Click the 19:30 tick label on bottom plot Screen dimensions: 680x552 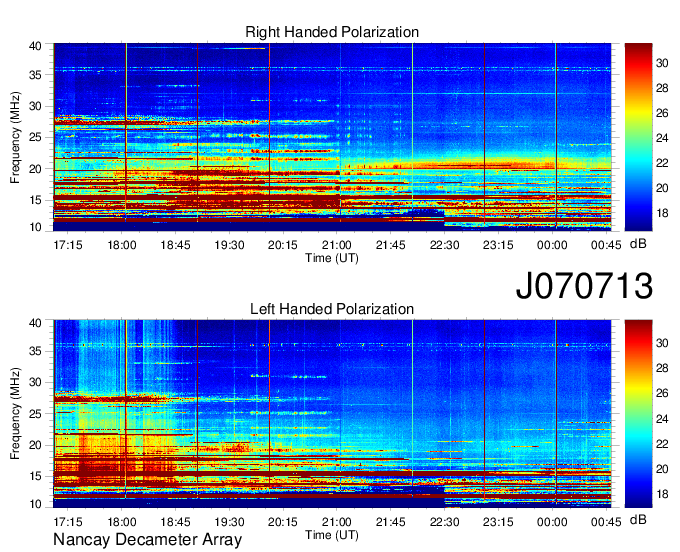229,522
